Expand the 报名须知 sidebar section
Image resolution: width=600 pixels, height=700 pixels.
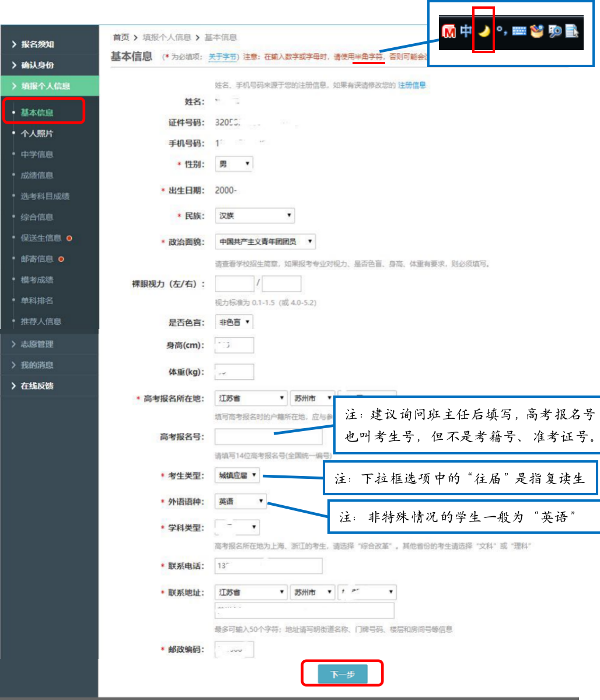click(x=35, y=44)
